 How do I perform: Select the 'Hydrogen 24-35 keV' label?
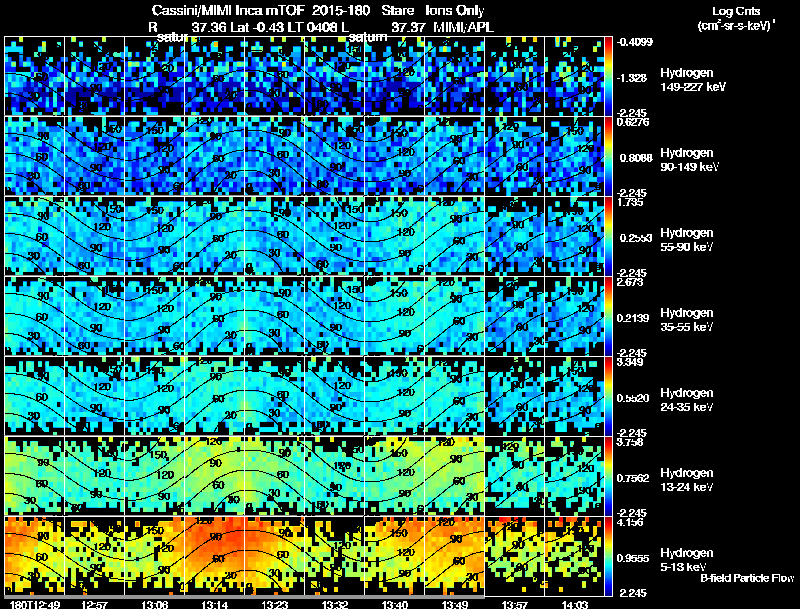687,400
